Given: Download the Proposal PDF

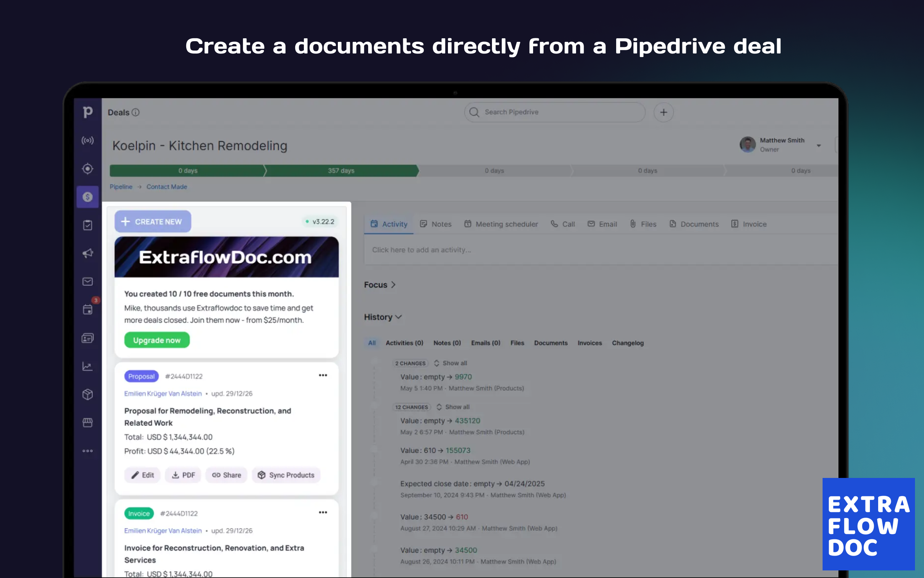Looking at the screenshot, I should point(183,475).
